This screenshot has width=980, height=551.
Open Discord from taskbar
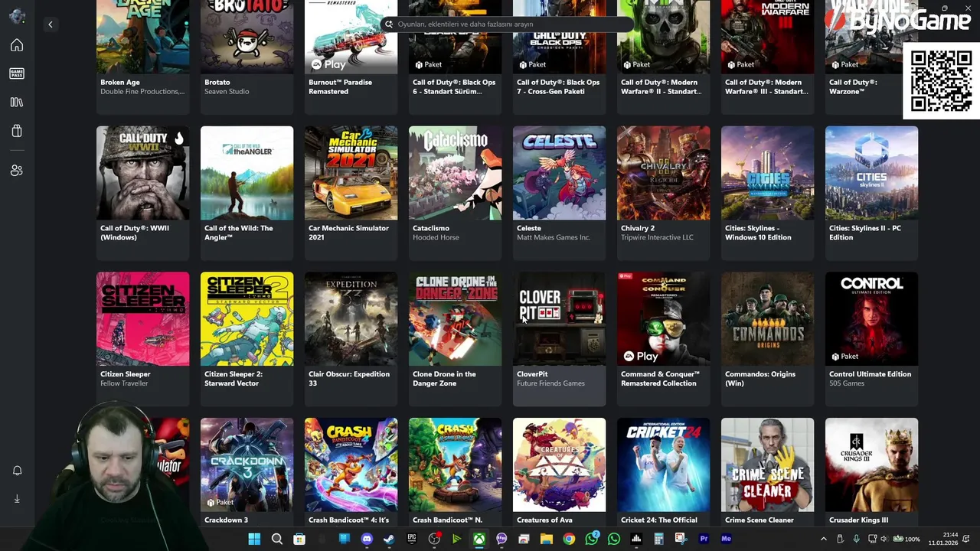click(367, 539)
